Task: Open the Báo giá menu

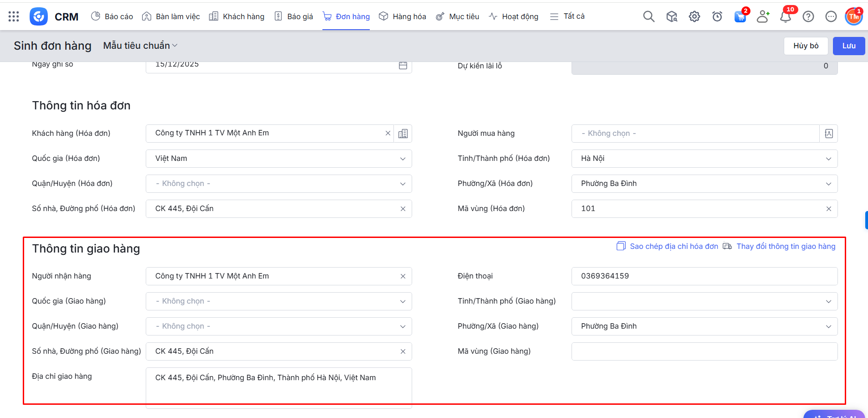Action: (x=294, y=16)
